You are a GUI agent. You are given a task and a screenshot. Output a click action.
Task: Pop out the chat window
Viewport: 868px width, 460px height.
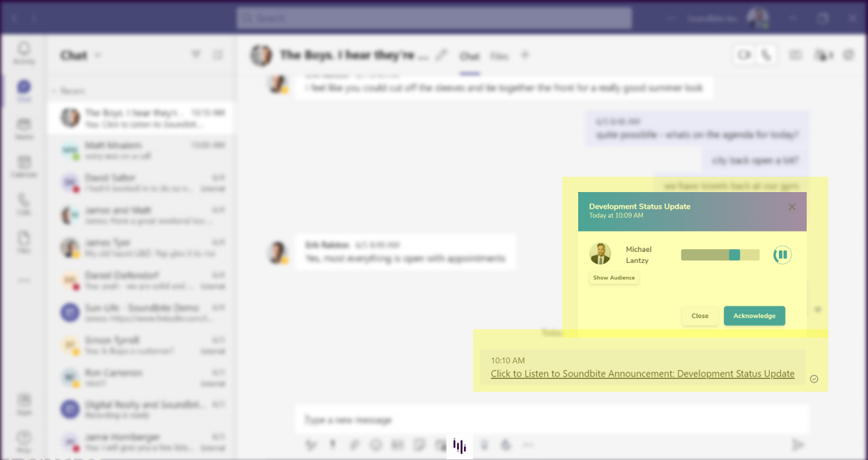pyautogui.click(x=848, y=55)
